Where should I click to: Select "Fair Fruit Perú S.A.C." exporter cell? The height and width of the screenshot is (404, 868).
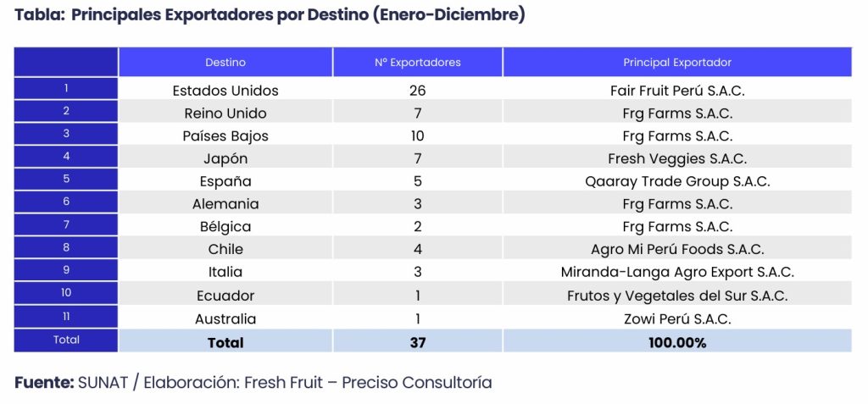[x=676, y=91]
